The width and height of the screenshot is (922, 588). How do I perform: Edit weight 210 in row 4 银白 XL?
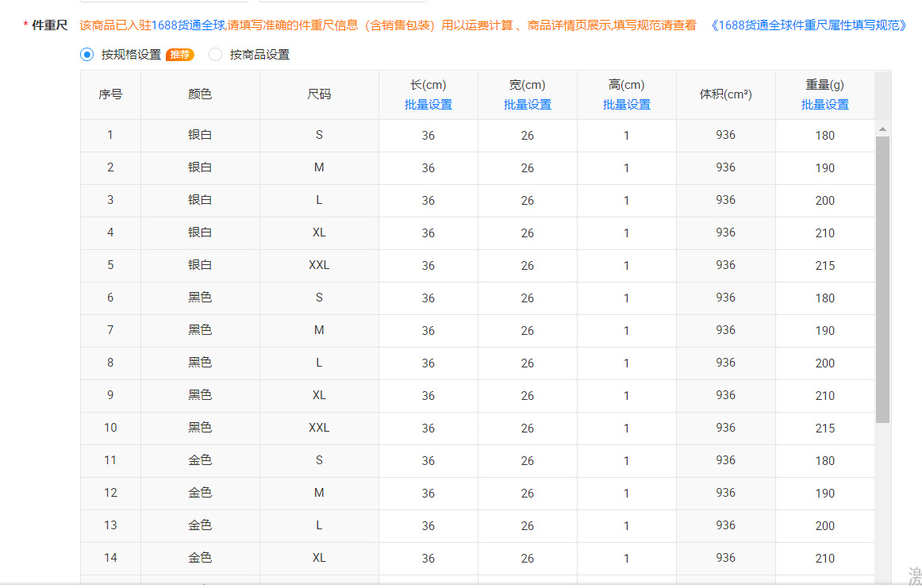824,233
